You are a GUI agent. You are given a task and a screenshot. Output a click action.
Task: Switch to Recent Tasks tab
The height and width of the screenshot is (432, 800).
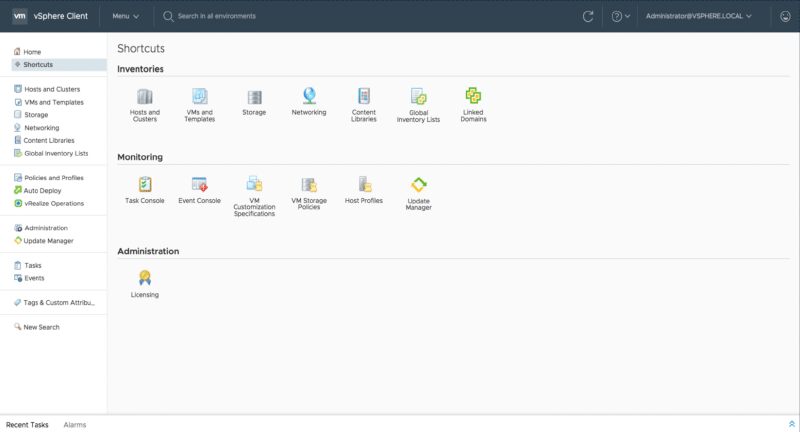27,425
